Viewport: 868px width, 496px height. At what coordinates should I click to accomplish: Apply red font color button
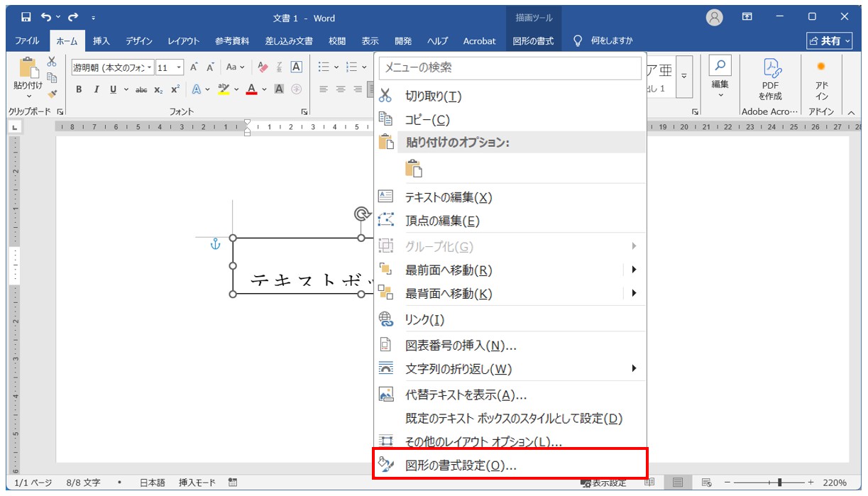click(x=251, y=89)
